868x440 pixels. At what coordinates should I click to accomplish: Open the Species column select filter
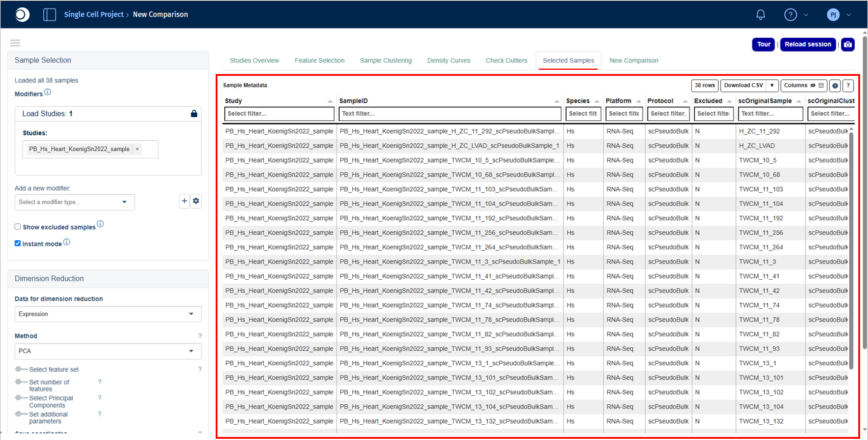pyautogui.click(x=583, y=113)
